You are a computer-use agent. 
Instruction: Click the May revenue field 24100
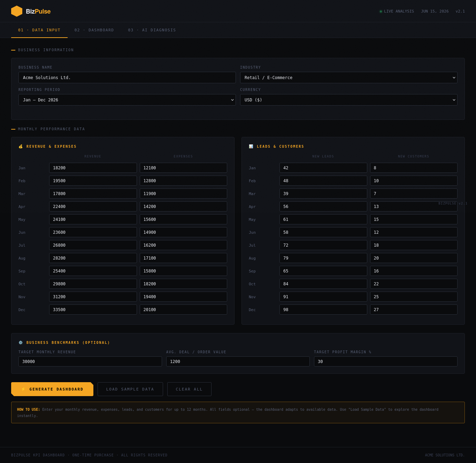[93, 219]
